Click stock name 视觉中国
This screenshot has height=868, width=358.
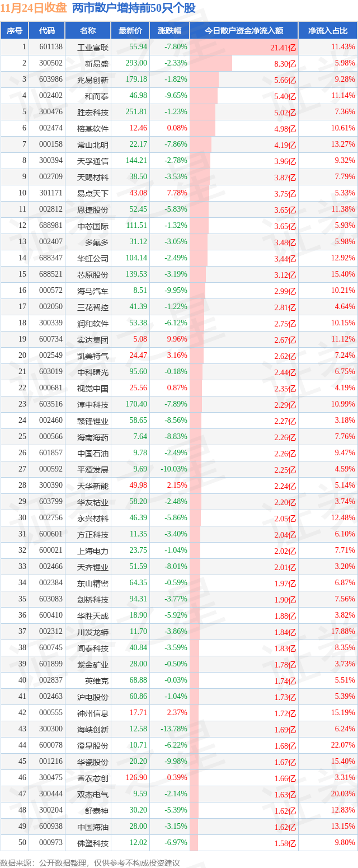coord(93,388)
